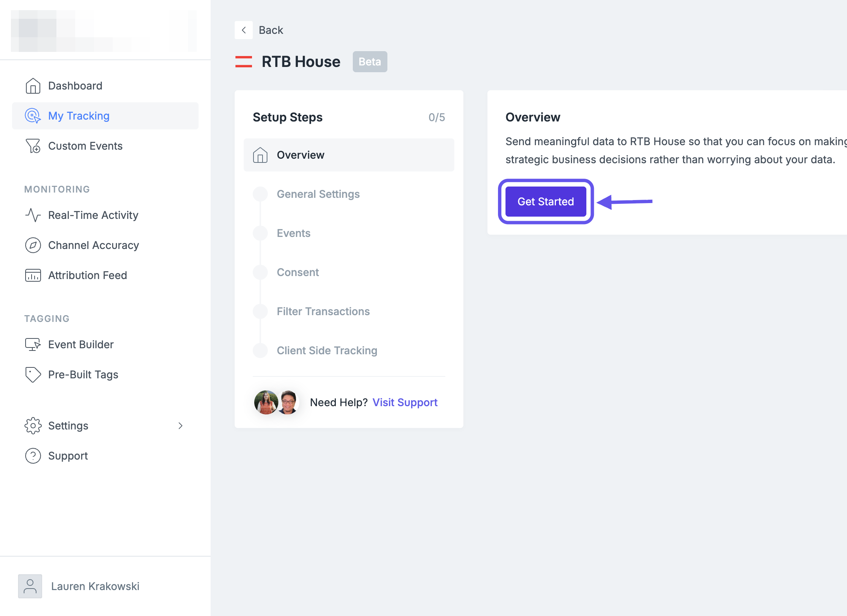Viewport: 847px width, 616px height.
Task: Click the Pre-Built Tags tag icon
Action: pos(33,375)
